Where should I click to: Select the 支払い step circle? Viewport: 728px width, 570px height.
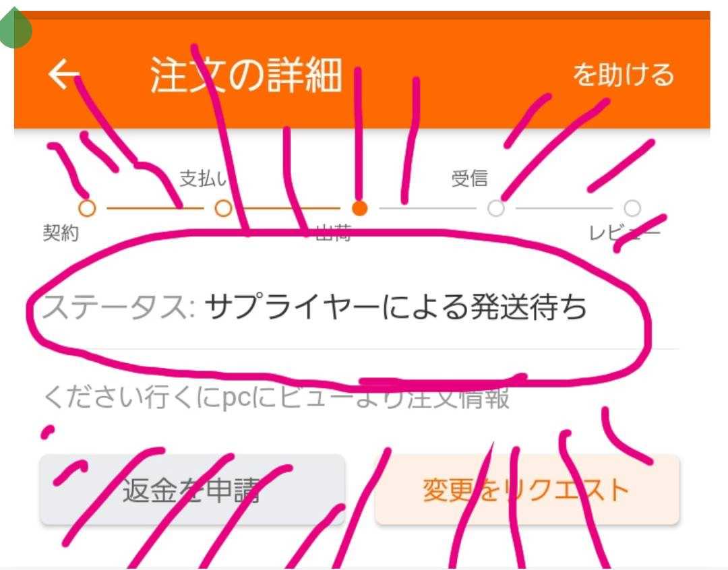click(223, 208)
